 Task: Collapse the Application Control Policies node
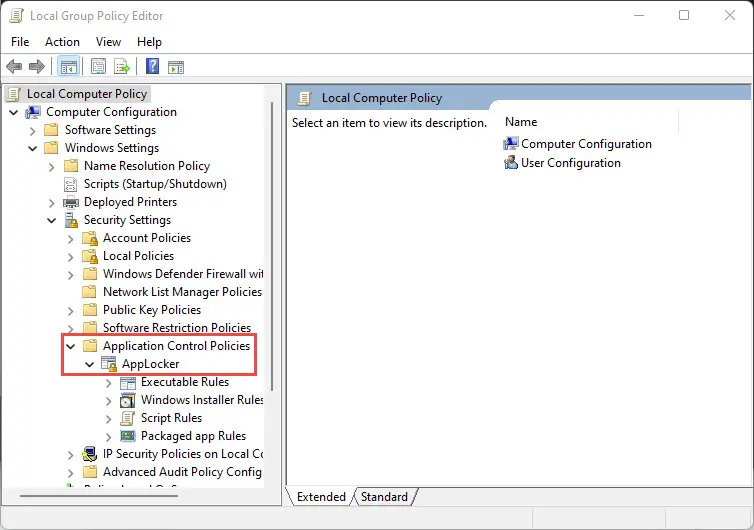point(71,346)
